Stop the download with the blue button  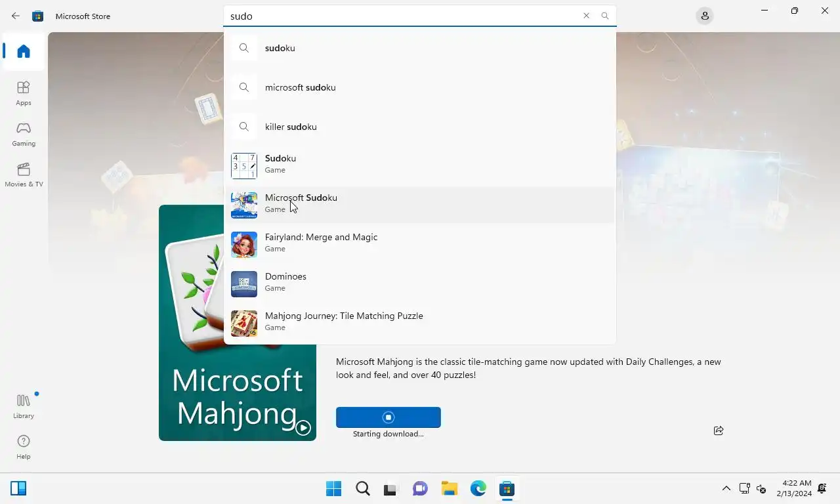coord(388,417)
